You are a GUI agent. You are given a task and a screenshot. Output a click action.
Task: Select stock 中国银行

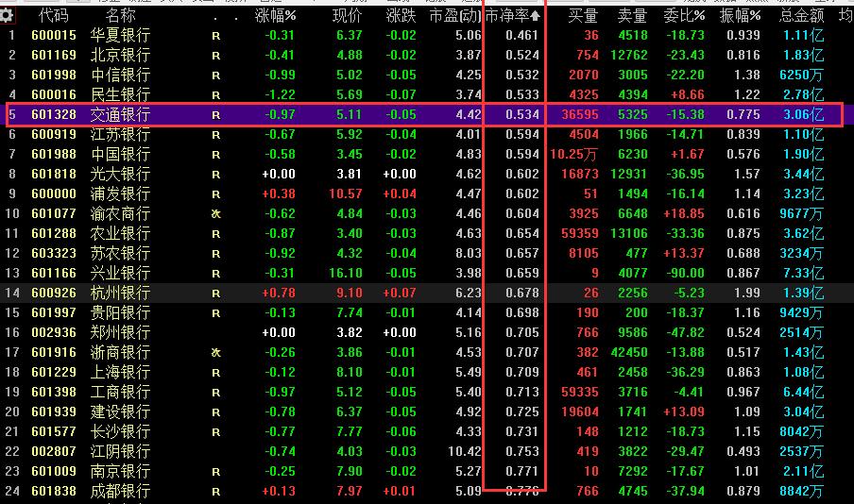tap(120, 154)
